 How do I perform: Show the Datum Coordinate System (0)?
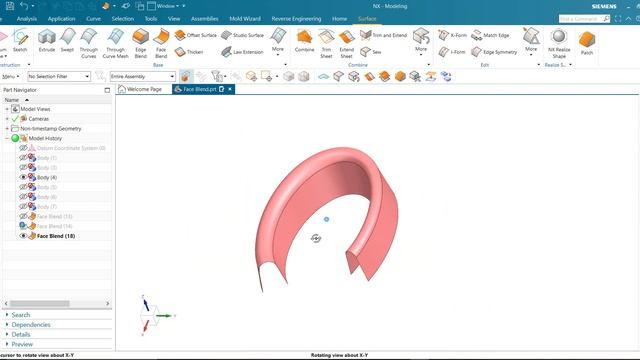pos(23,148)
